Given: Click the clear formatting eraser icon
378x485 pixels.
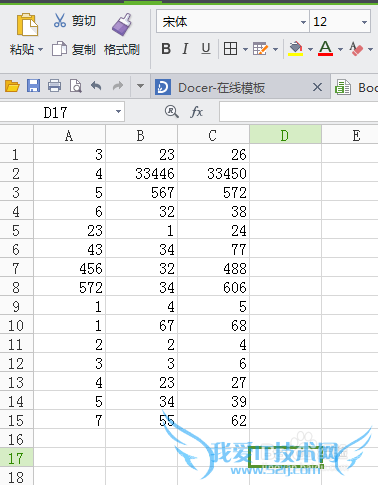Looking at the screenshot, I should click(356, 49).
